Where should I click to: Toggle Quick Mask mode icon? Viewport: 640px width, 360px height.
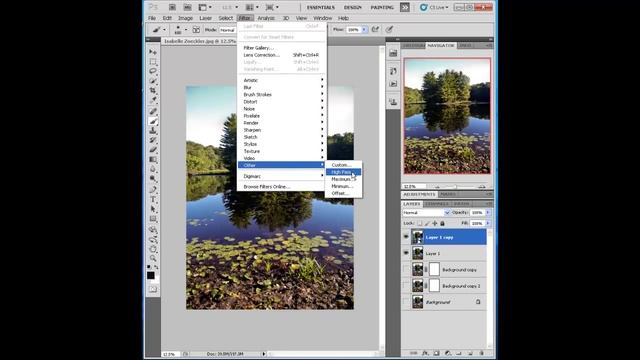tap(153, 289)
